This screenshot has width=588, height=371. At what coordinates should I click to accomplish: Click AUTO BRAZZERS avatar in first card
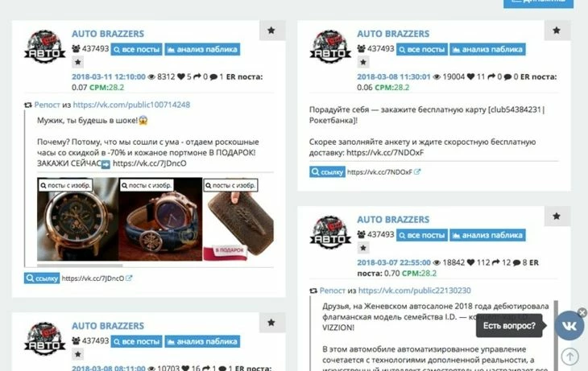[x=44, y=47]
